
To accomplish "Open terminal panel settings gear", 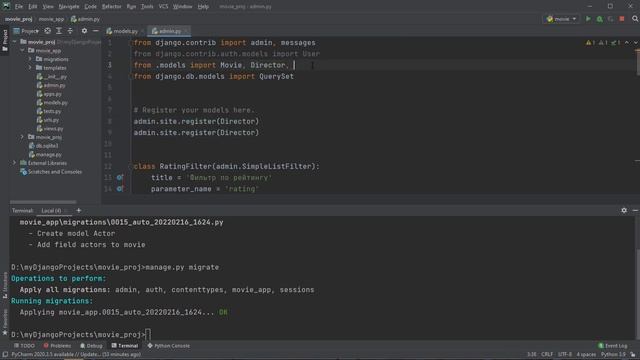I will pyautogui.click(x=624, y=210).
